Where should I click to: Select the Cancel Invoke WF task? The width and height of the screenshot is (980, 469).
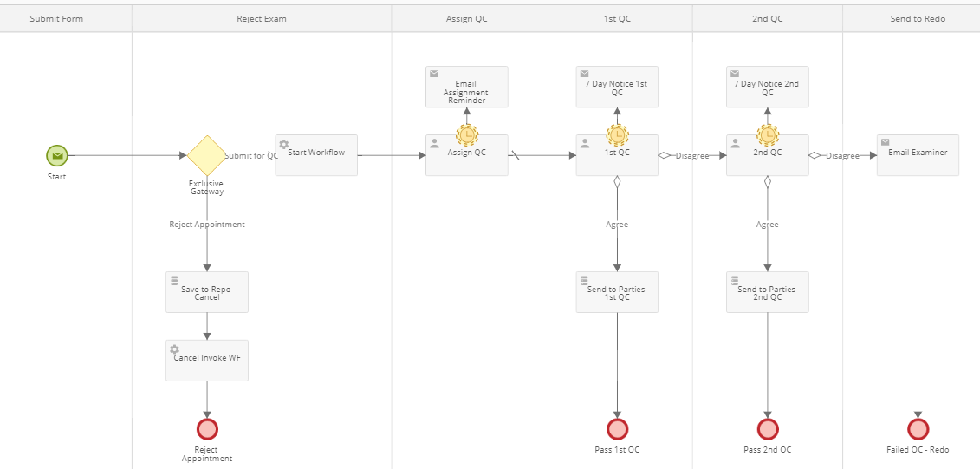coord(207,360)
